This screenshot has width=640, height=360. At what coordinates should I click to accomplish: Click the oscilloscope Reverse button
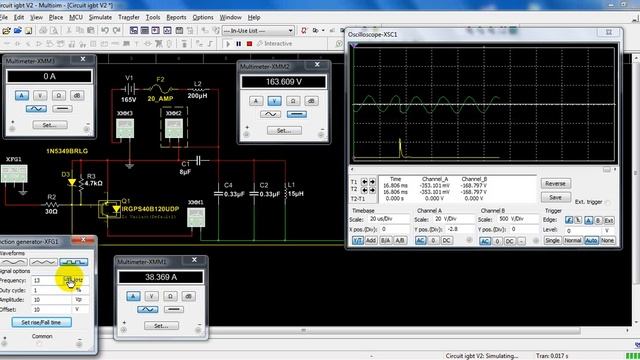(556, 184)
